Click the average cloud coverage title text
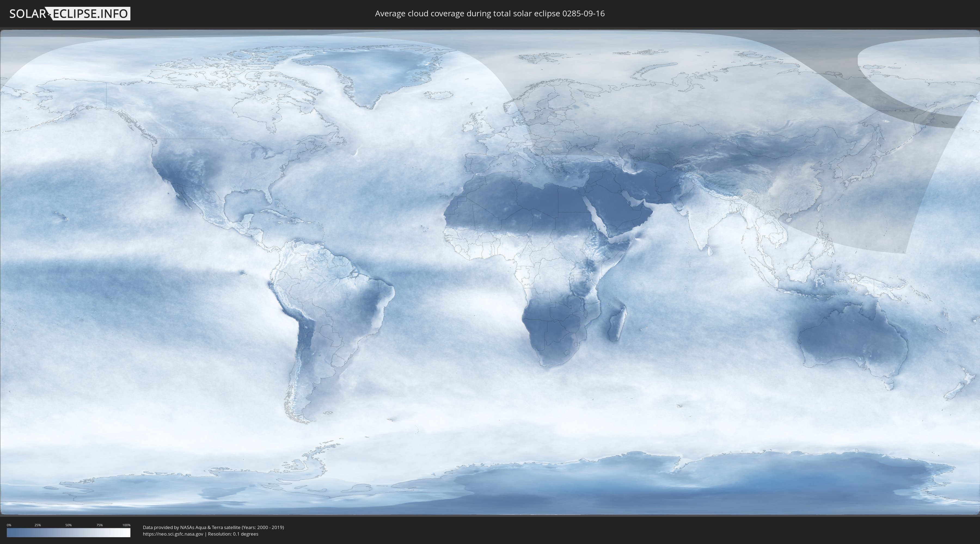The width and height of the screenshot is (980, 544). pyautogui.click(x=490, y=14)
